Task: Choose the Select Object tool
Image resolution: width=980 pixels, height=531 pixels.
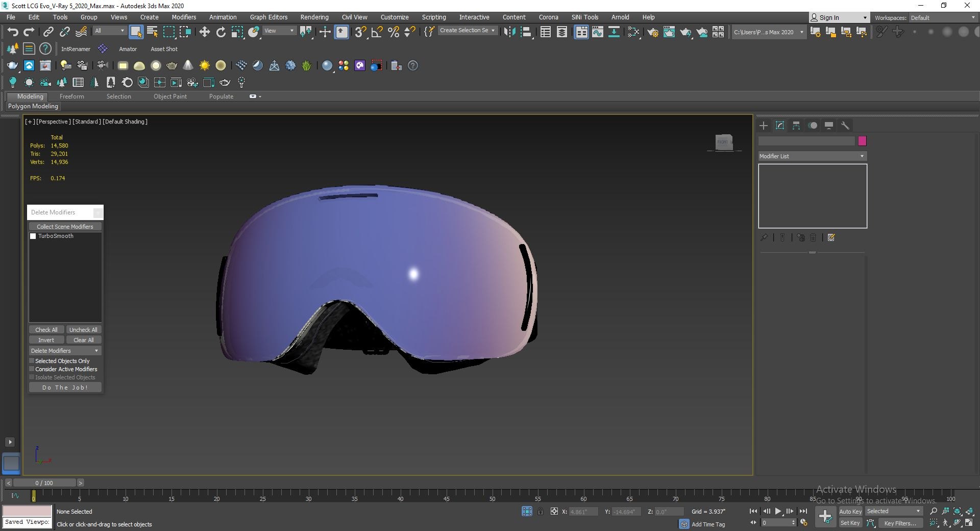Action: (x=136, y=32)
